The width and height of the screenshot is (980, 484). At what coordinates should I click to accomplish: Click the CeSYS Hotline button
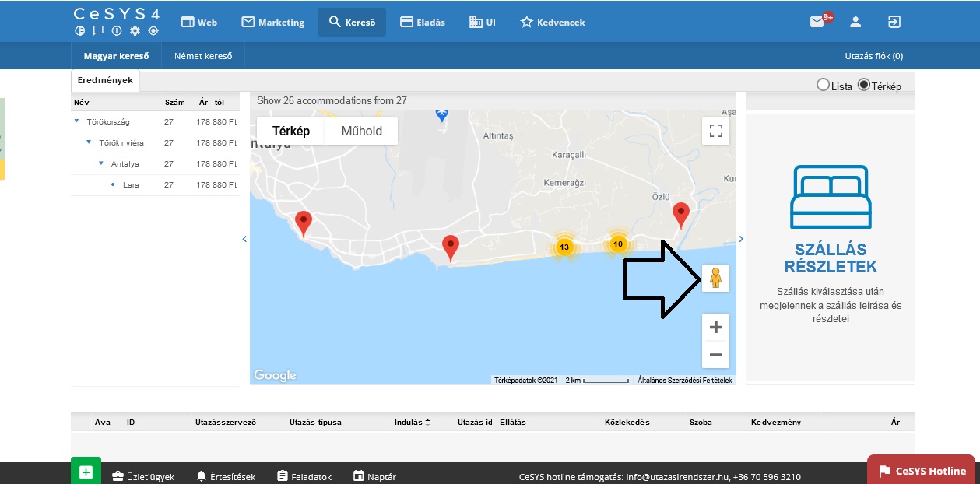[x=922, y=471]
